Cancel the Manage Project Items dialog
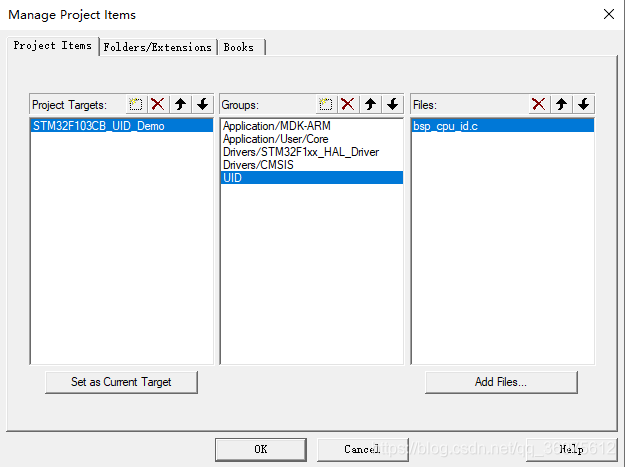This screenshot has width=625, height=467. (x=362, y=449)
